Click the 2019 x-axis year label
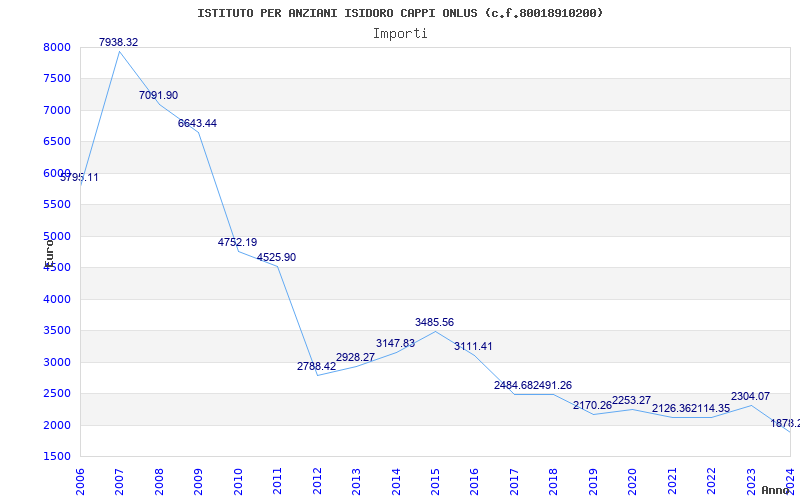The image size is (800, 500). [593, 481]
